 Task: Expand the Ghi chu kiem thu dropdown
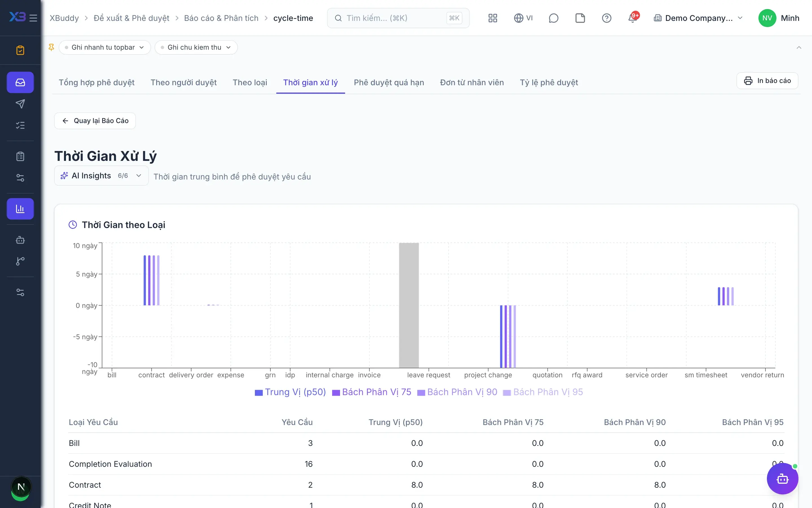pyautogui.click(x=196, y=47)
